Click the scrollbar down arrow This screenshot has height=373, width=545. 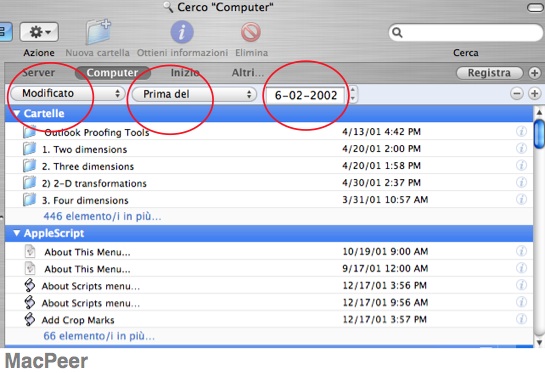(x=539, y=342)
